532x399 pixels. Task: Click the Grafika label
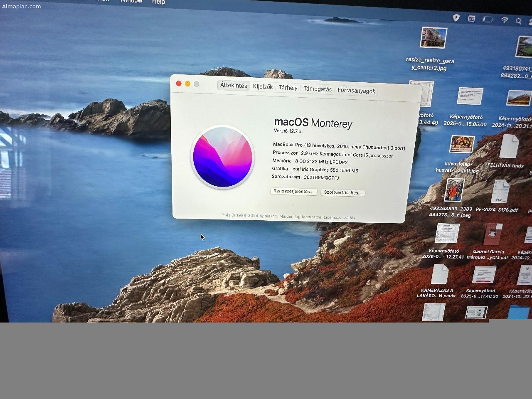280,168
